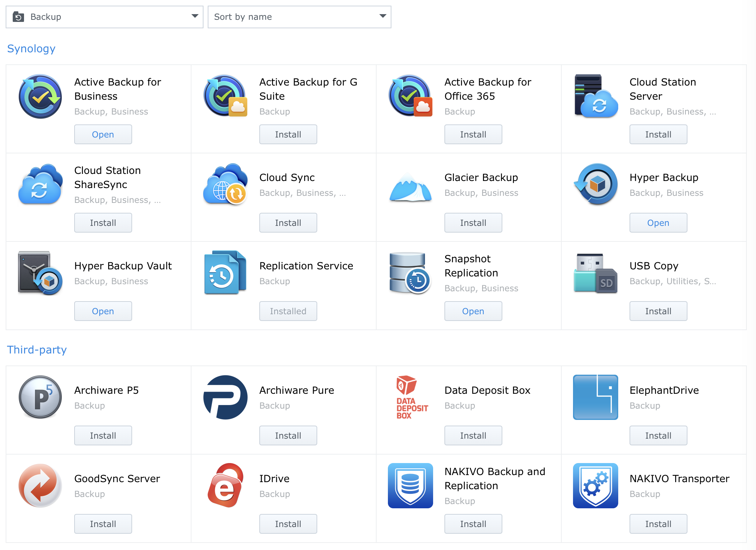Install ElephantDrive
This screenshot has height=550, width=756.
[x=658, y=435]
